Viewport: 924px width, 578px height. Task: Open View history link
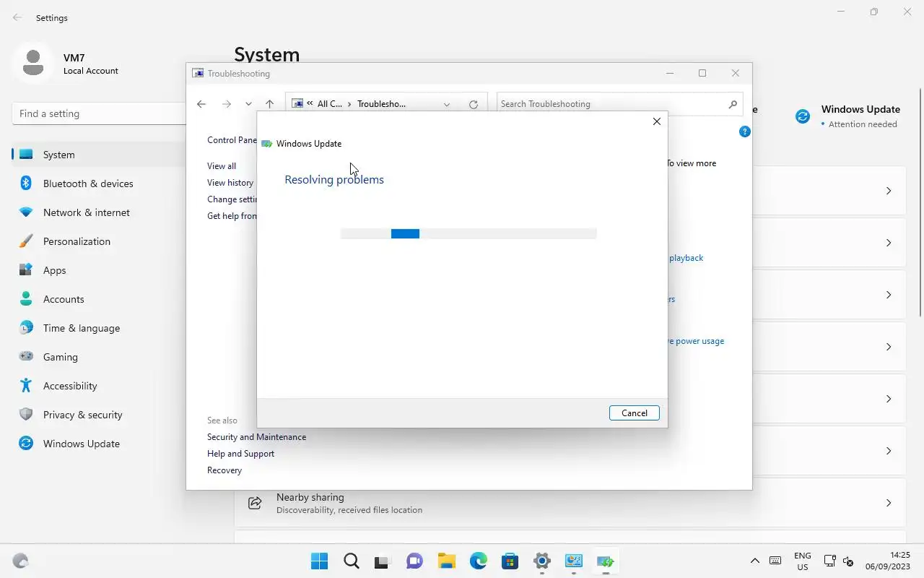click(230, 183)
